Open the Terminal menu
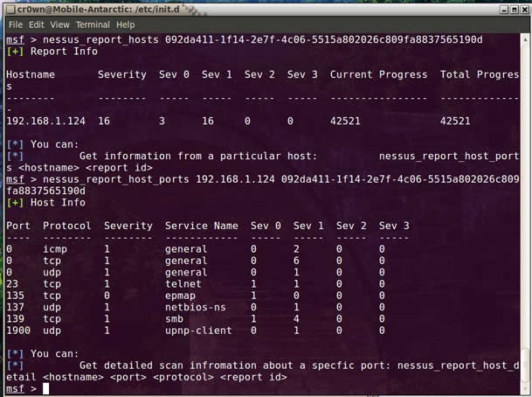This screenshot has height=397, width=532. (93, 24)
